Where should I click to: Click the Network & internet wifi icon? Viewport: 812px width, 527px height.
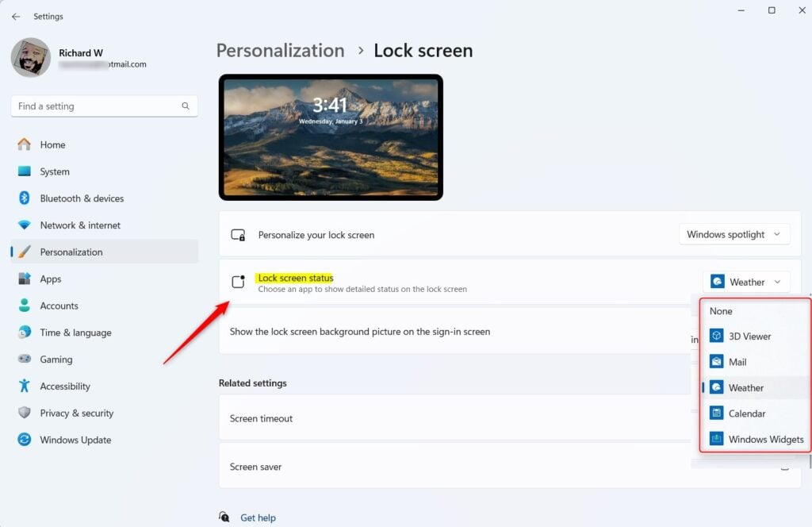tap(25, 225)
